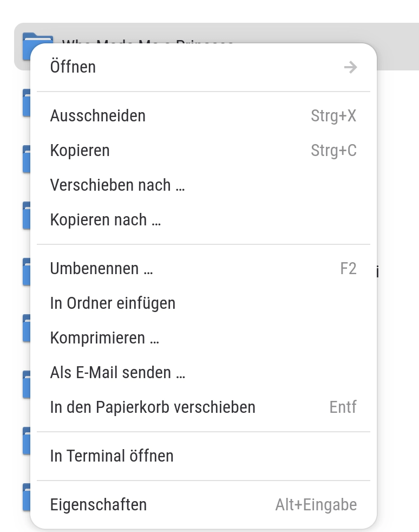This screenshot has width=419, height=532.
Task: Select In Ordner einfügen
Action: click(x=113, y=303)
